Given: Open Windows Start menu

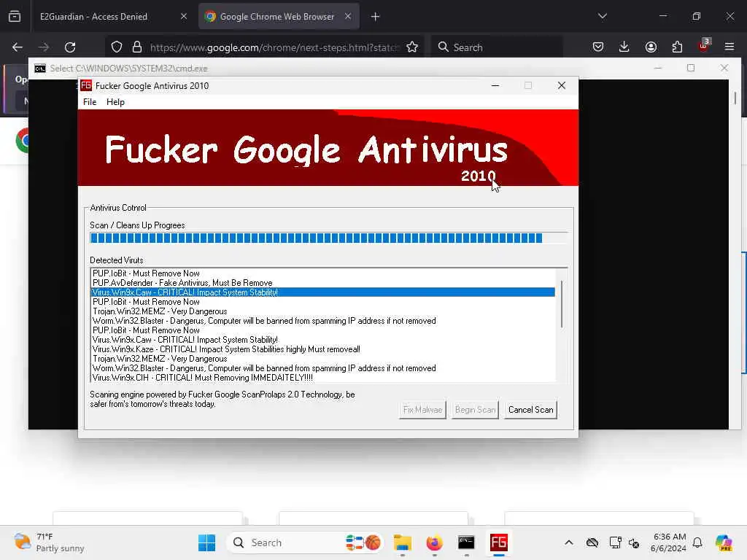Looking at the screenshot, I should coord(206,542).
